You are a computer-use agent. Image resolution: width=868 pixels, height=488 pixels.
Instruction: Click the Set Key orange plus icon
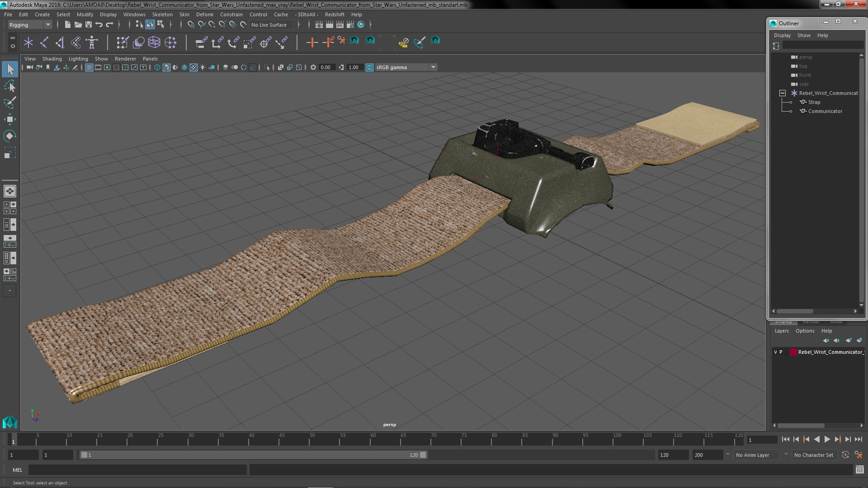312,42
